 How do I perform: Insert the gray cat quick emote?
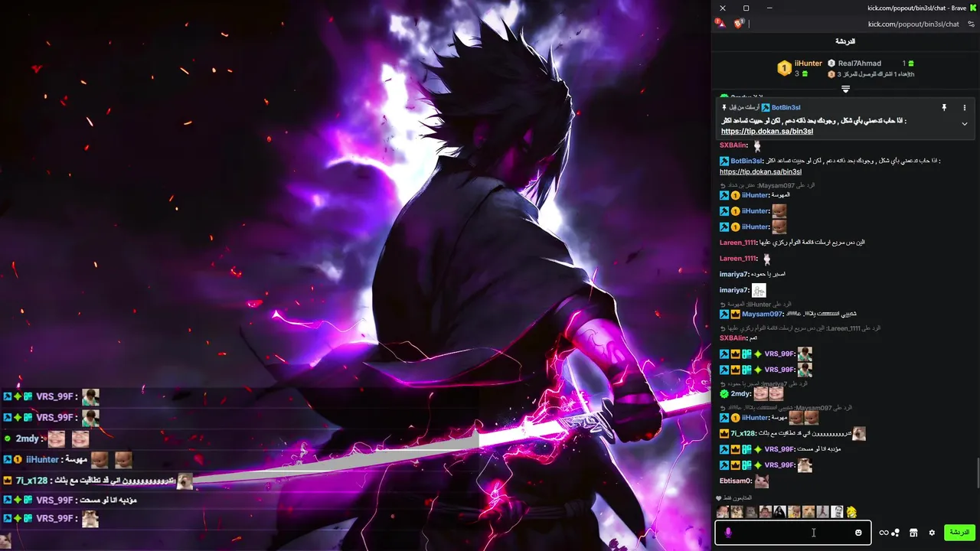pos(751,512)
